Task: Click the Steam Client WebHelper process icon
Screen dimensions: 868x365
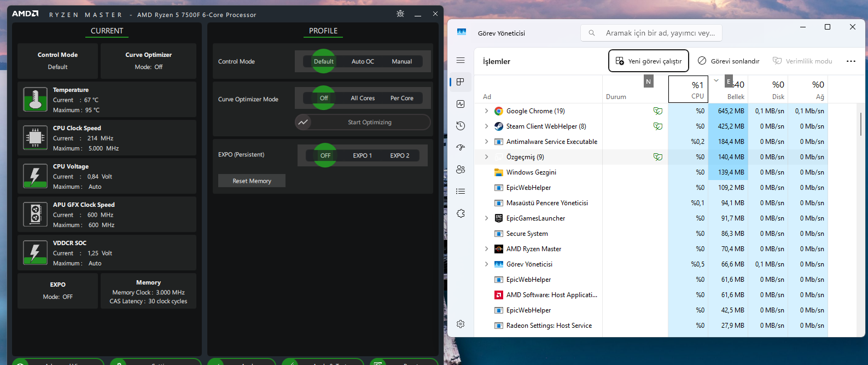Action: point(499,126)
